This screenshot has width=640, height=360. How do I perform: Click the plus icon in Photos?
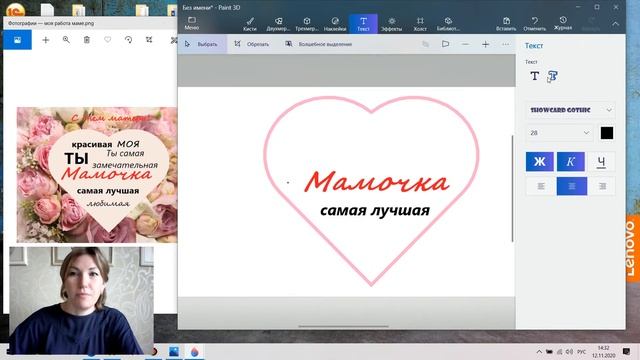(46, 40)
